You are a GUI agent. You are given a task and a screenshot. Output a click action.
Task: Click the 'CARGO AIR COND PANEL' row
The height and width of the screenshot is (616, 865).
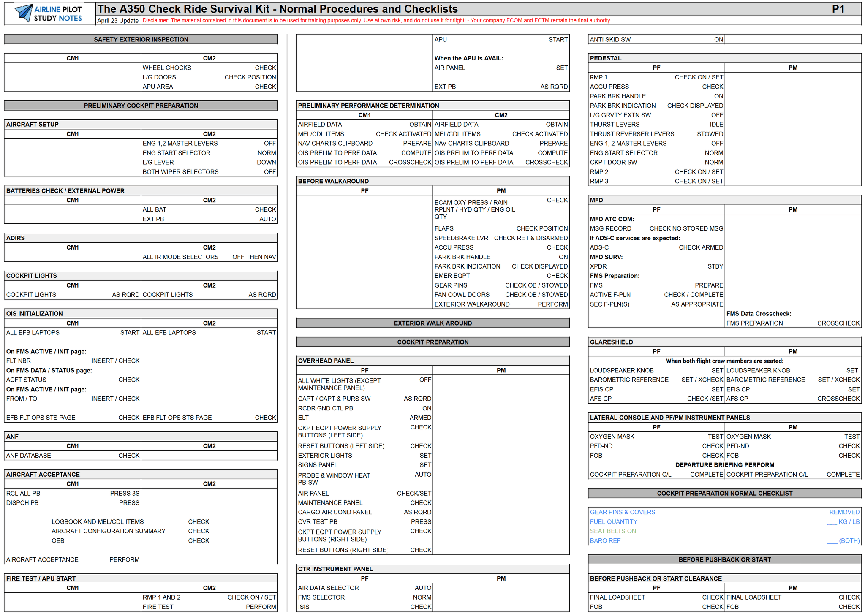tap(365, 512)
